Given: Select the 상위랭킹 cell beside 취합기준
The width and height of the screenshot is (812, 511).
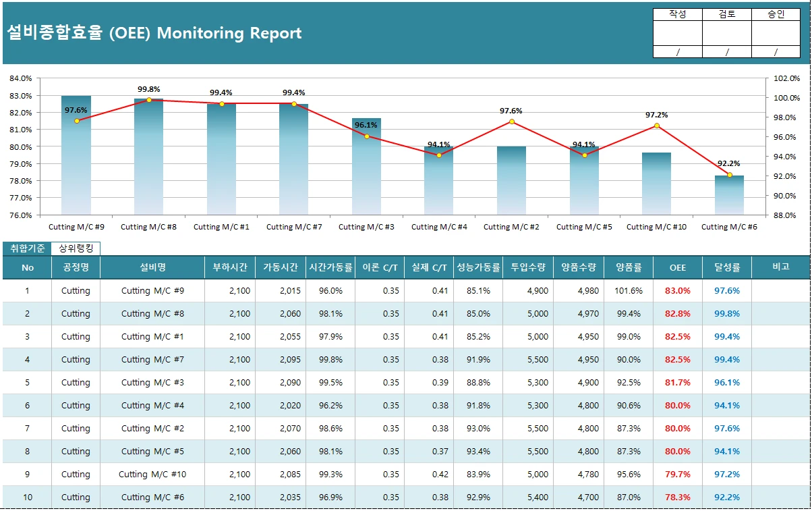Looking at the screenshot, I should click(79, 248).
